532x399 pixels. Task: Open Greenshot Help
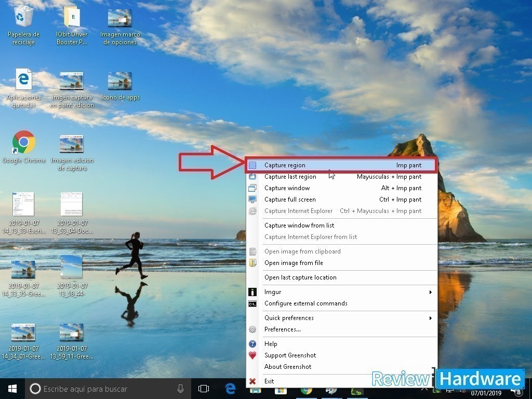341,344
